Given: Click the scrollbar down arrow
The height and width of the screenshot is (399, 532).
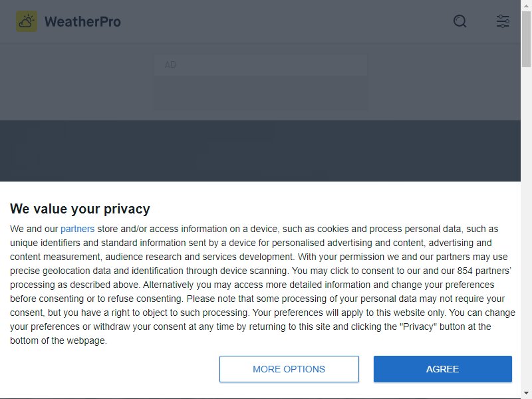Looking at the screenshot, I should (x=526, y=393).
